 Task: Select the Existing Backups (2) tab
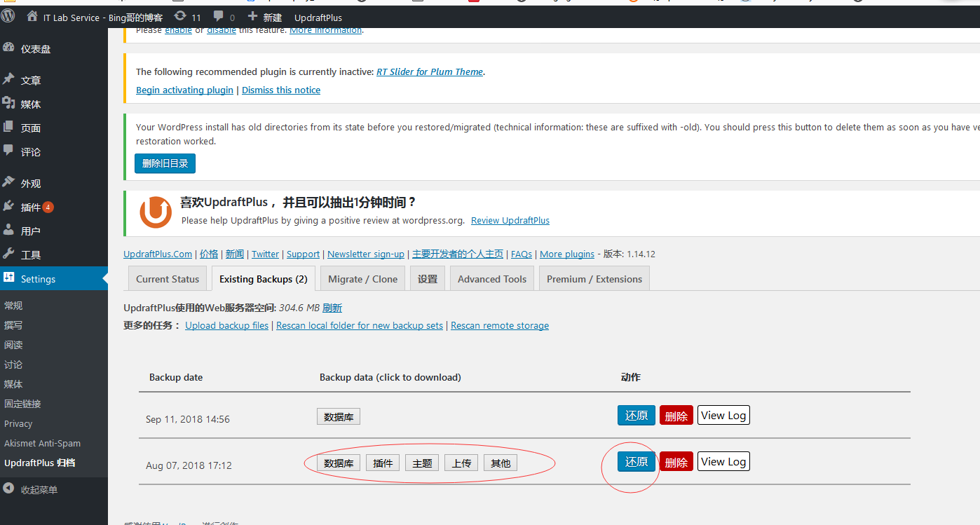tap(264, 279)
